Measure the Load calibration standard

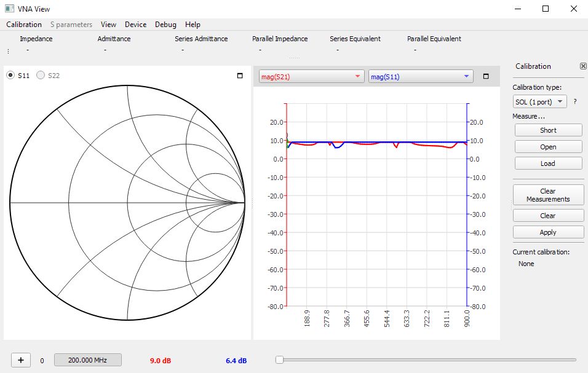pos(548,163)
